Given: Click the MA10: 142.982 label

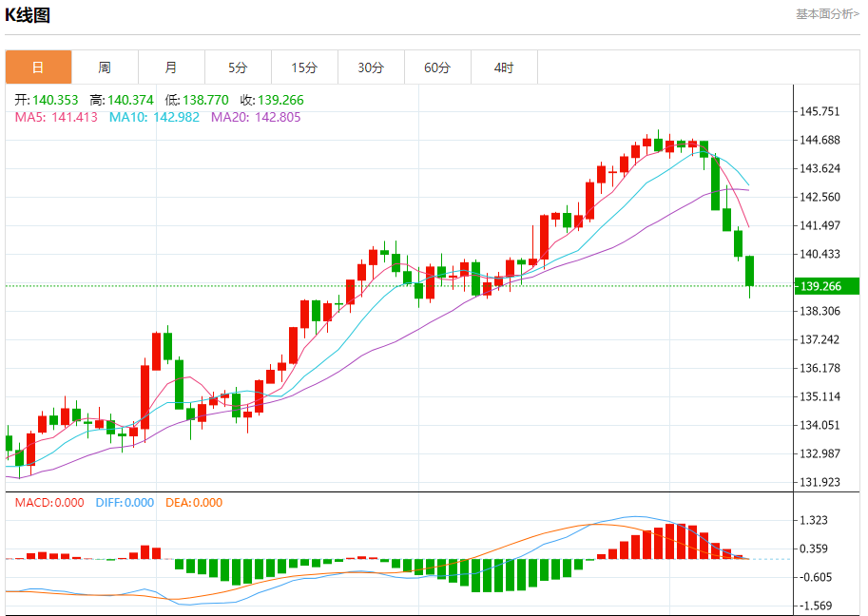Looking at the screenshot, I should pos(154,117).
